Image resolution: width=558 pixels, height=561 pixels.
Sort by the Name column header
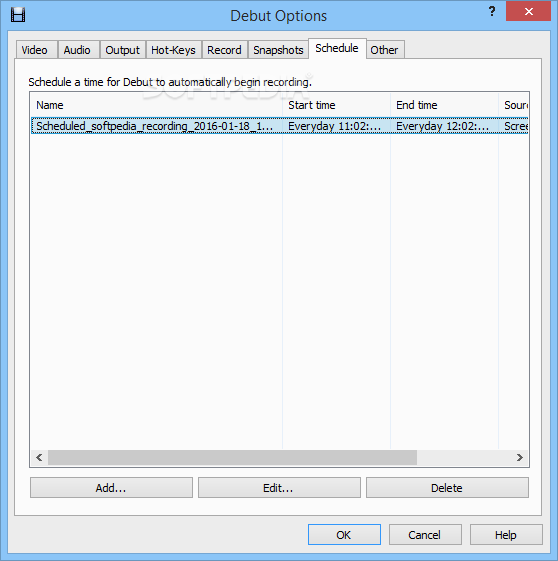tap(156, 105)
